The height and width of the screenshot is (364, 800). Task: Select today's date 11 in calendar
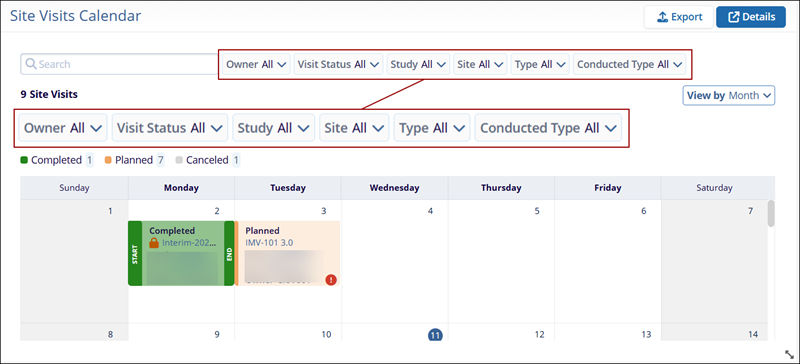(x=435, y=335)
